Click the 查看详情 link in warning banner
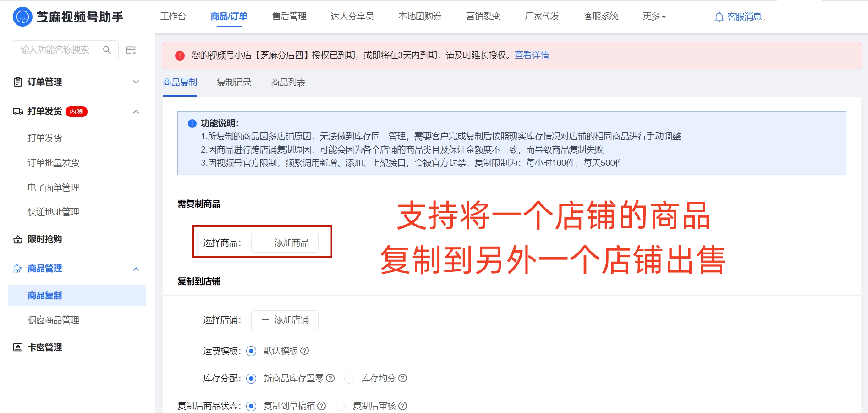 point(531,55)
